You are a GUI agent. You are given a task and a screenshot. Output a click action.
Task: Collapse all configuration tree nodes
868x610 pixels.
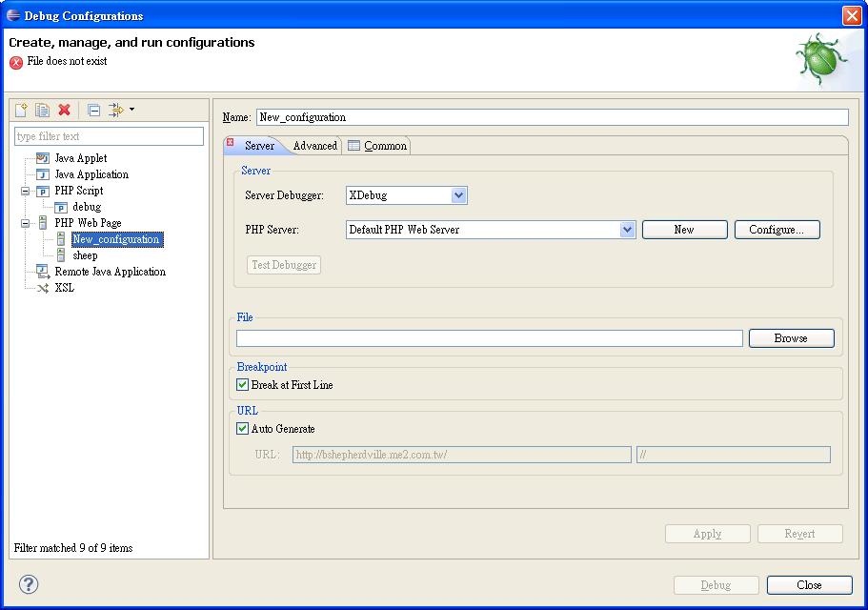click(x=92, y=109)
